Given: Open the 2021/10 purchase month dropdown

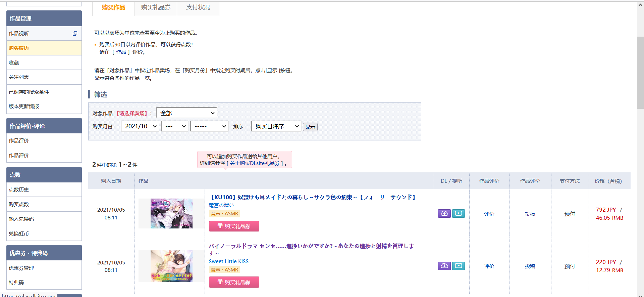Looking at the screenshot, I should point(140,126).
